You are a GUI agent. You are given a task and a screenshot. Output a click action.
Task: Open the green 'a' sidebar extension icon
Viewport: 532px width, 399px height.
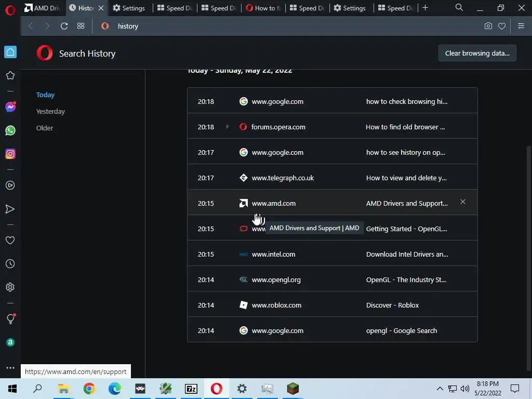10,342
